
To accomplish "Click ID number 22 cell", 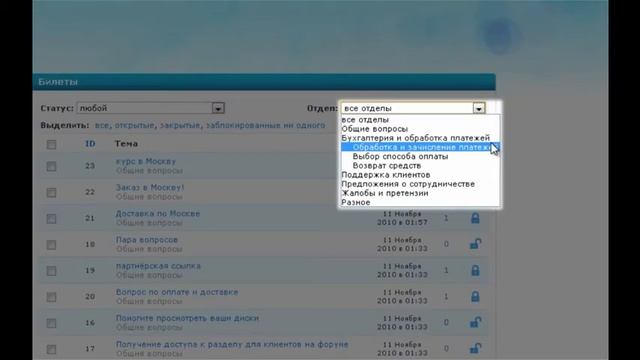I will (x=90, y=192).
